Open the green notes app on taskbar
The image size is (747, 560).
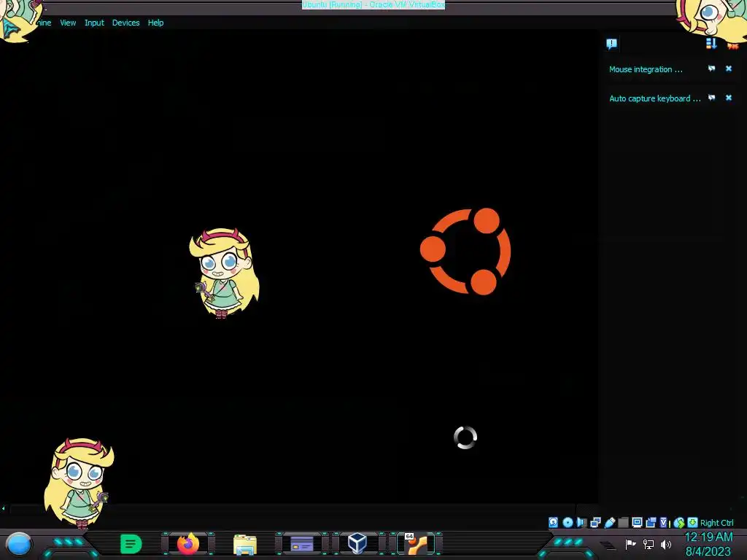(131, 544)
